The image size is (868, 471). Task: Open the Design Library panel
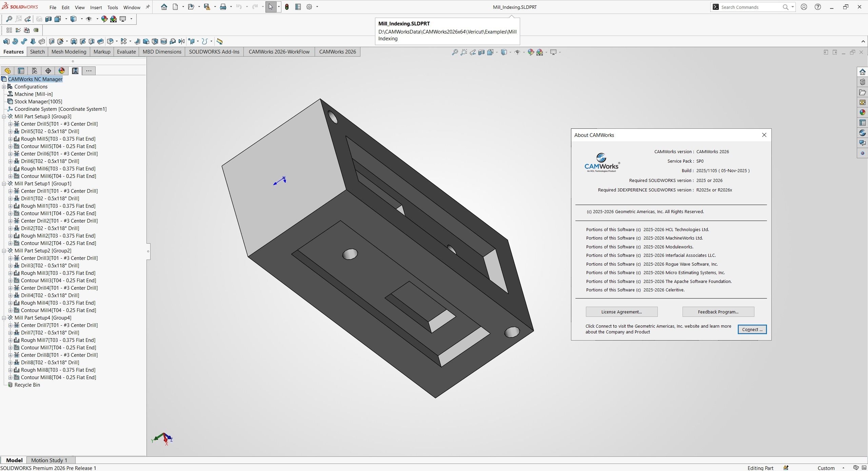[863, 92]
